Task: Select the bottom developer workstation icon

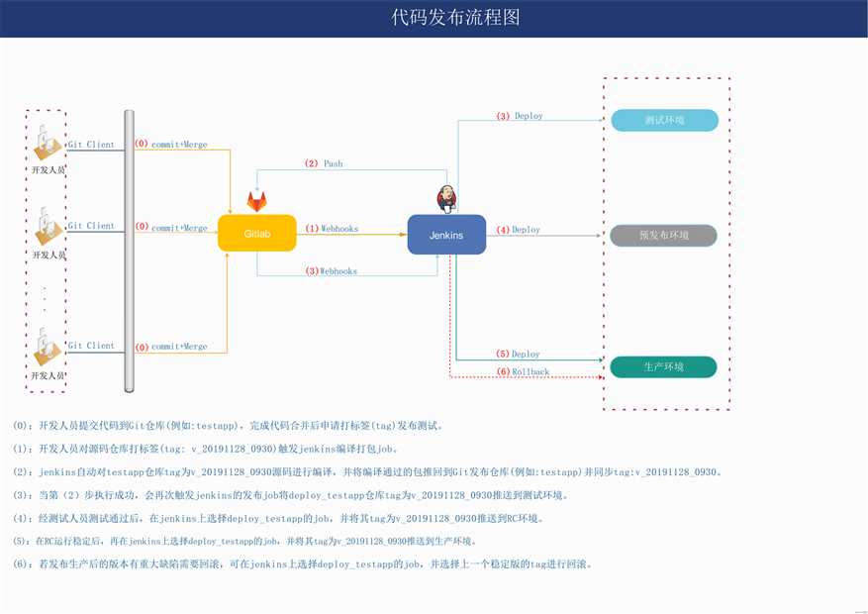Action: [x=48, y=347]
